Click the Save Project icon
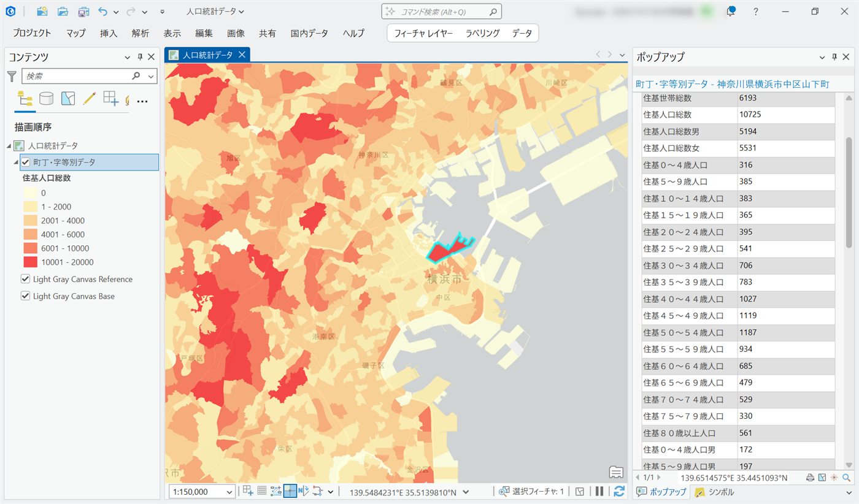Image resolution: width=859 pixels, height=504 pixels. pyautogui.click(x=83, y=12)
